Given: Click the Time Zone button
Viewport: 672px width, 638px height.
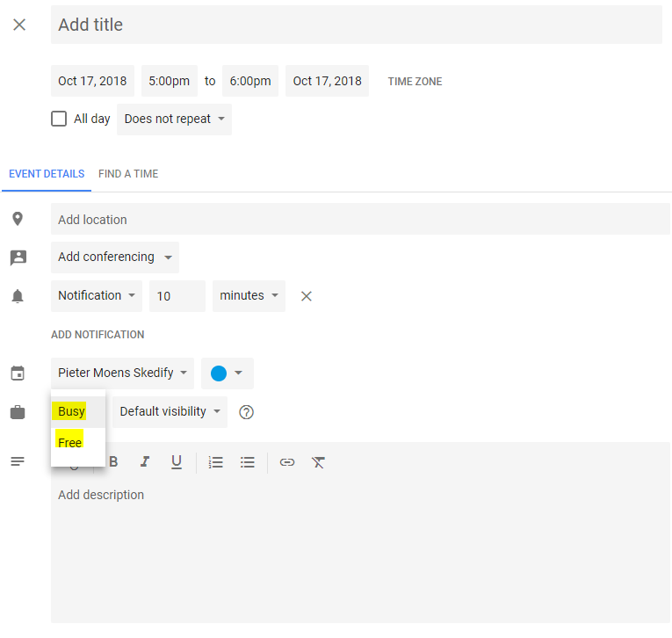Looking at the screenshot, I should pos(415,82).
